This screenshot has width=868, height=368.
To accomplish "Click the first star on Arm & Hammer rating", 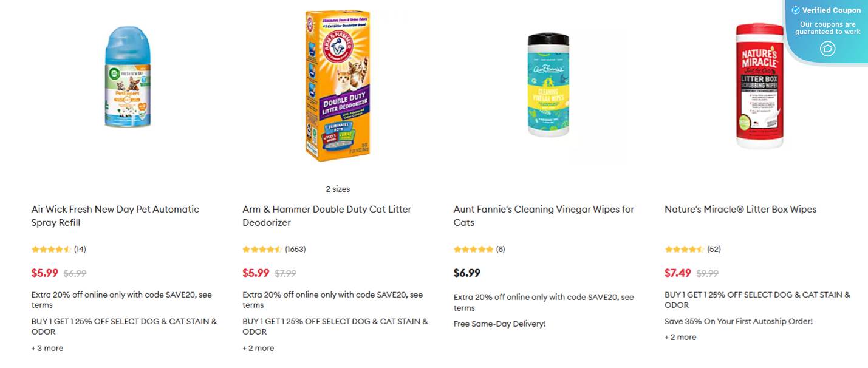I will coord(246,249).
